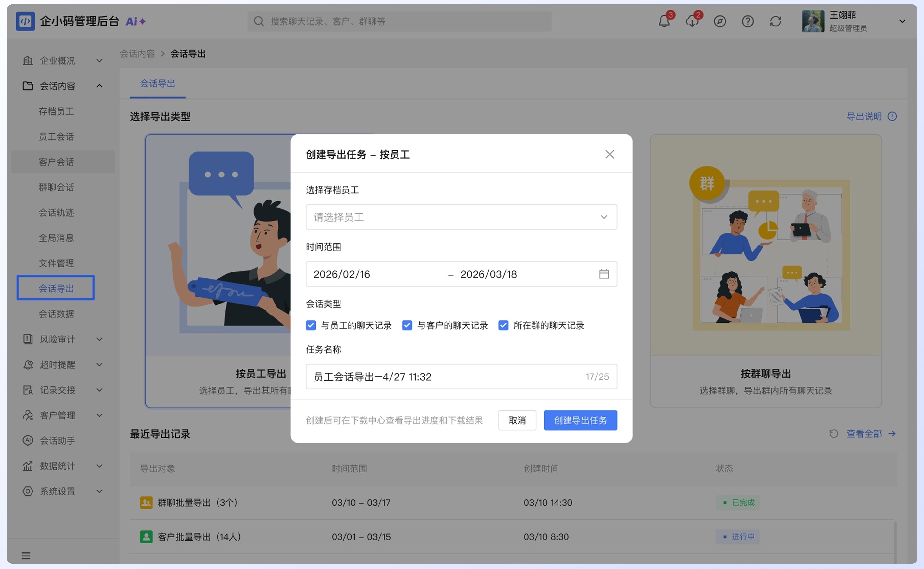Click the calendar icon in date range field
The width and height of the screenshot is (924, 569).
[x=604, y=274]
